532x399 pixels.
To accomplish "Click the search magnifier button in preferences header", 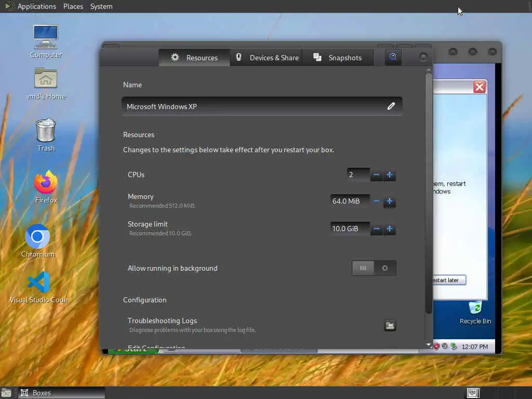I will pos(393,57).
